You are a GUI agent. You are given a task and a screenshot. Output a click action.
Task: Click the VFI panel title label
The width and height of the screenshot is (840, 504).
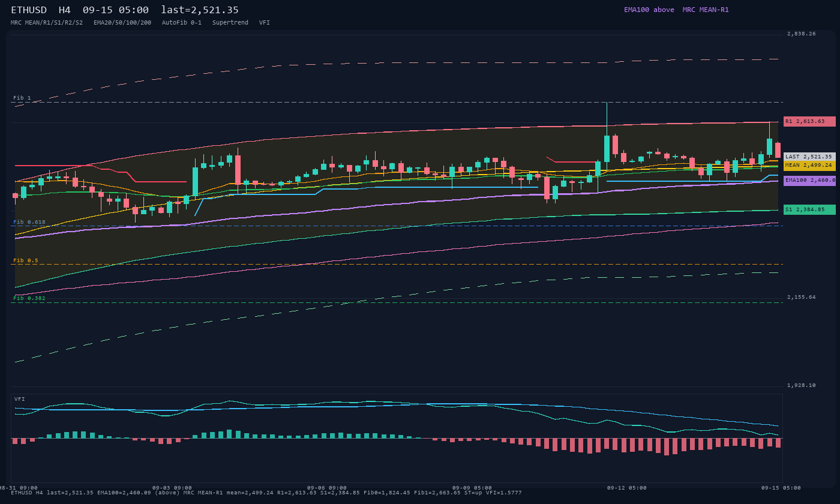pos(20,399)
